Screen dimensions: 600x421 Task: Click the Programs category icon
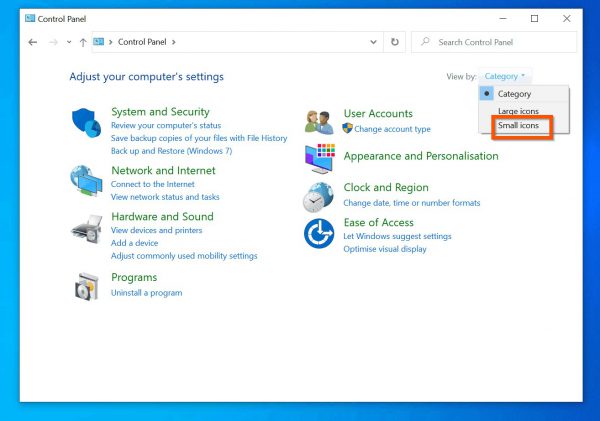pyautogui.click(x=87, y=286)
